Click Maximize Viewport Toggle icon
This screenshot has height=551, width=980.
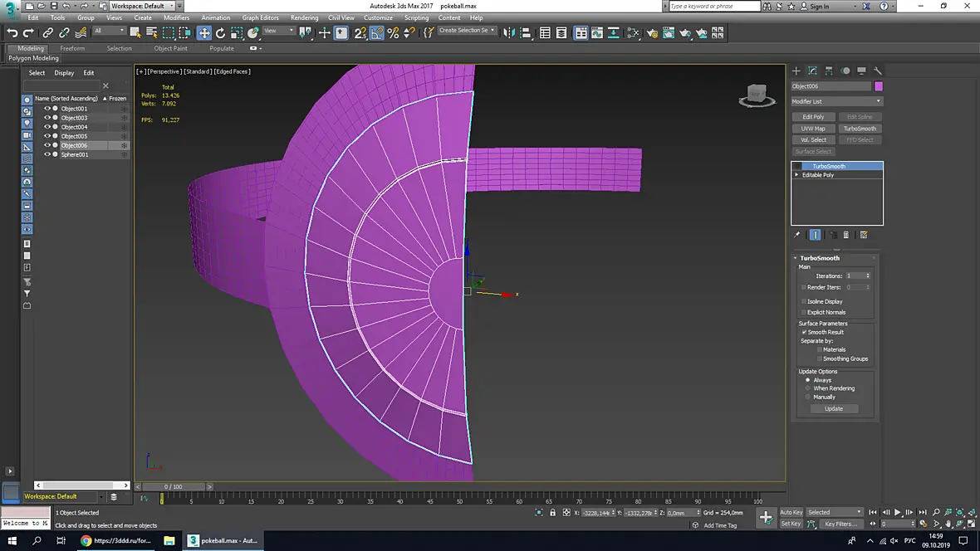click(x=971, y=524)
